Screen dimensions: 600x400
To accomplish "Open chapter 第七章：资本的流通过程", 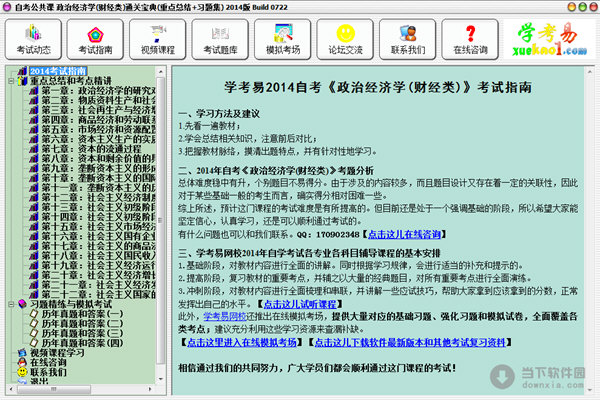I will pyautogui.click(x=91, y=149).
